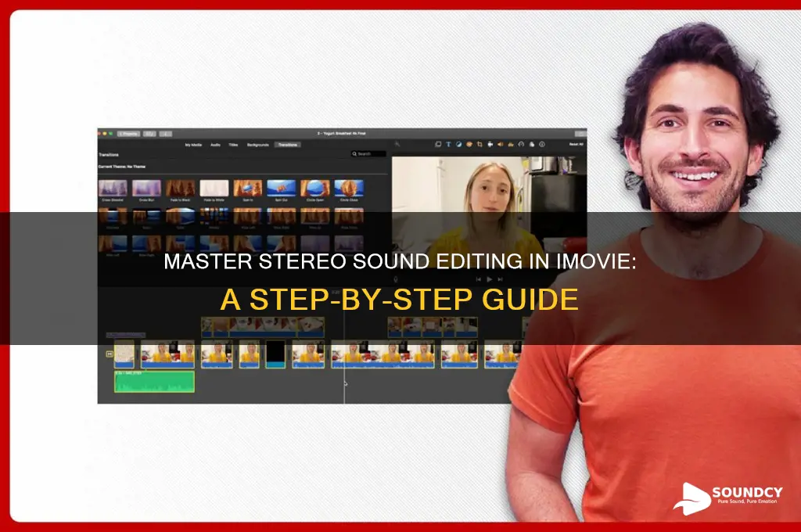Select the first beige clip in timeline
Image resolution: width=801 pixels, height=532 pixels.
124,354
